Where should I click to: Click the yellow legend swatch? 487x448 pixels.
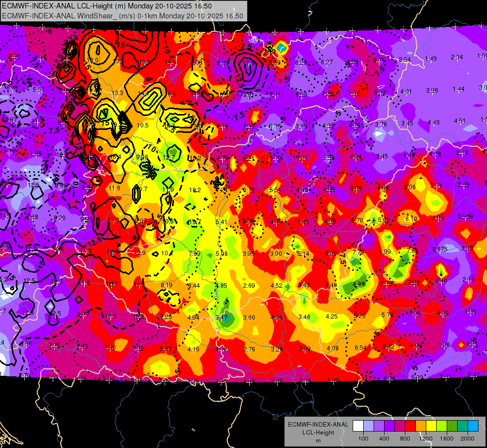pyautogui.click(x=431, y=426)
